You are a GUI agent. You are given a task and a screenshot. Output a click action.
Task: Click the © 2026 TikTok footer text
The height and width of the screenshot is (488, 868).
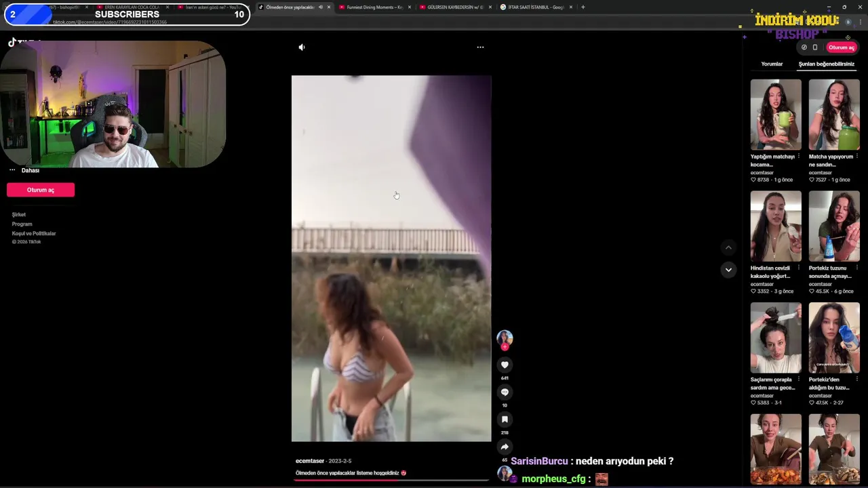point(26,242)
